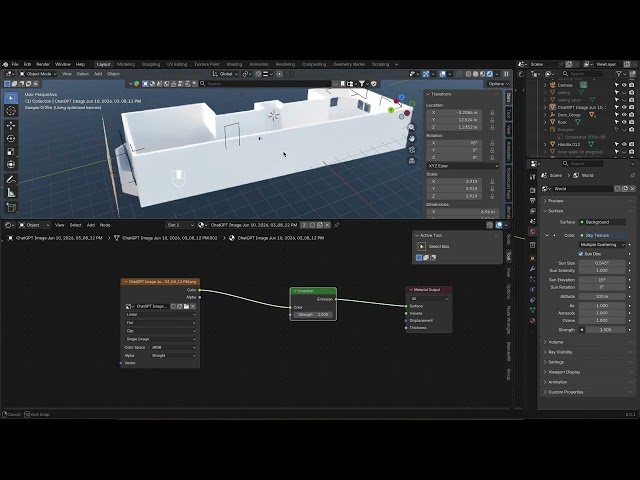Select the Scale tool in viewport toolbar
Viewport: 640px width, 480px height.
(x=11, y=152)
